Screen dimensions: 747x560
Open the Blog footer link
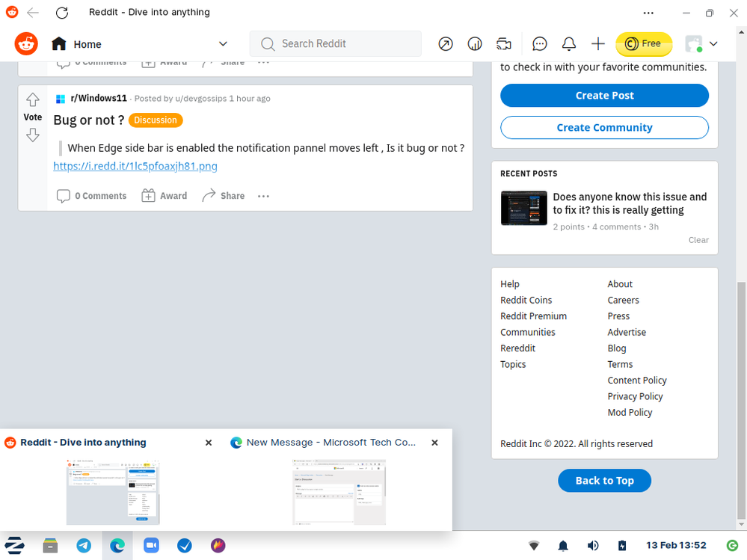(616, 348)
